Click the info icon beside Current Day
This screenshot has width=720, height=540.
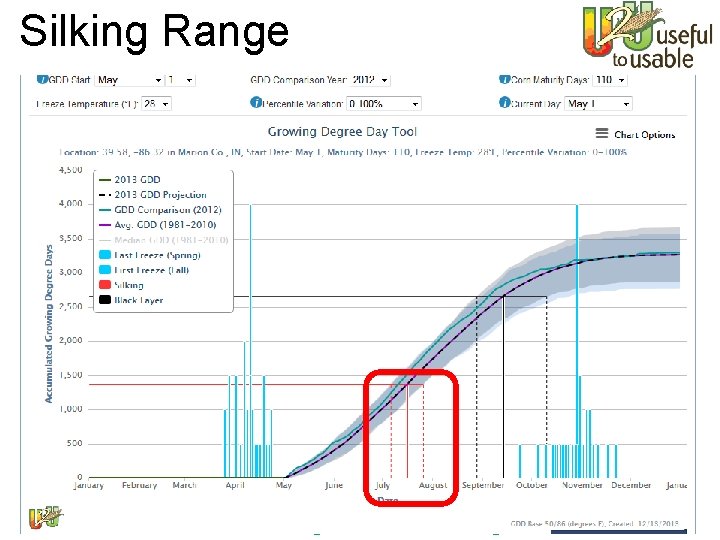click(504, 102)
